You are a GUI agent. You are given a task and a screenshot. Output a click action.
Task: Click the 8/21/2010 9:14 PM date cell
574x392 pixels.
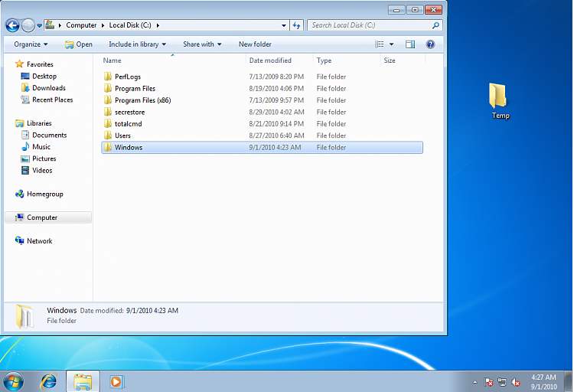coord(276,124)
